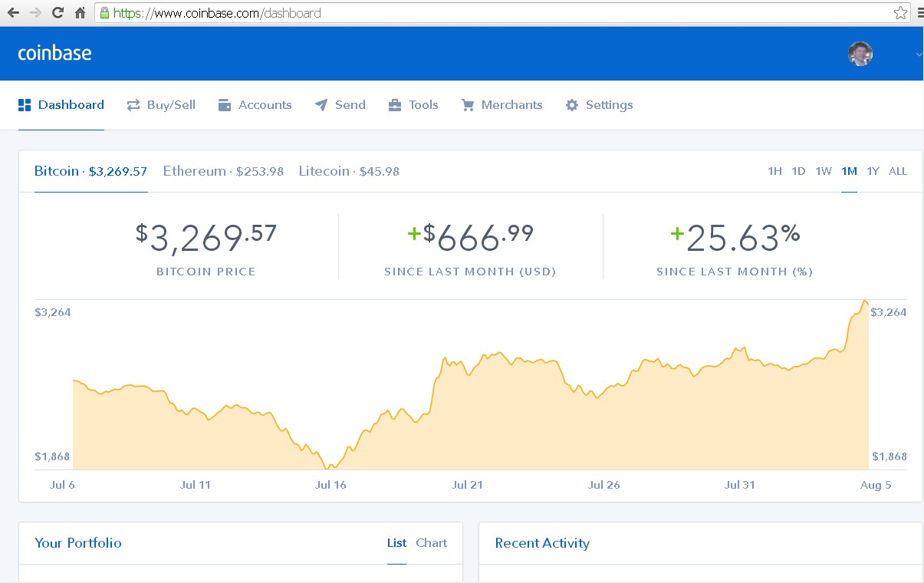Set chart range to 1W

824,171
